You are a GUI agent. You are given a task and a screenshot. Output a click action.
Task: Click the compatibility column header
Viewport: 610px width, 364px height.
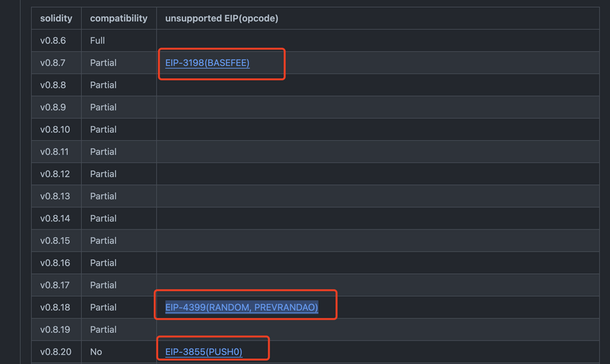coord(119,19)
